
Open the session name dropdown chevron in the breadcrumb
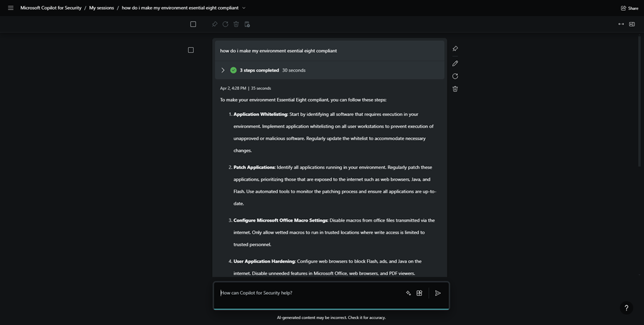pos(244,8)
